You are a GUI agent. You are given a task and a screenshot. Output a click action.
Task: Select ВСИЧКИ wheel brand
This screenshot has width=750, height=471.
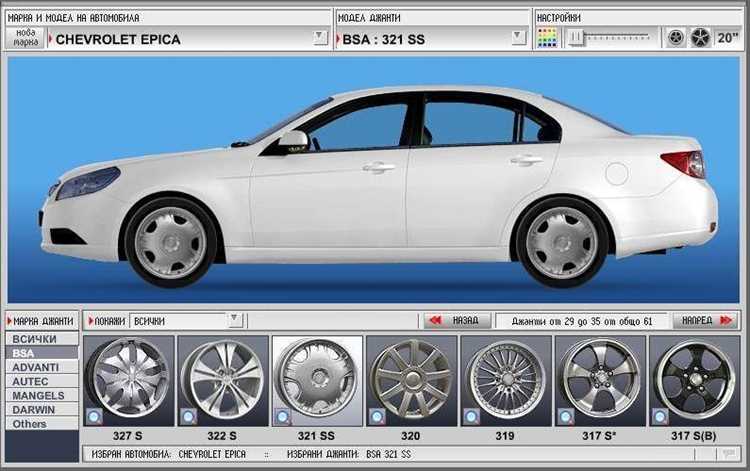point(42,339)
